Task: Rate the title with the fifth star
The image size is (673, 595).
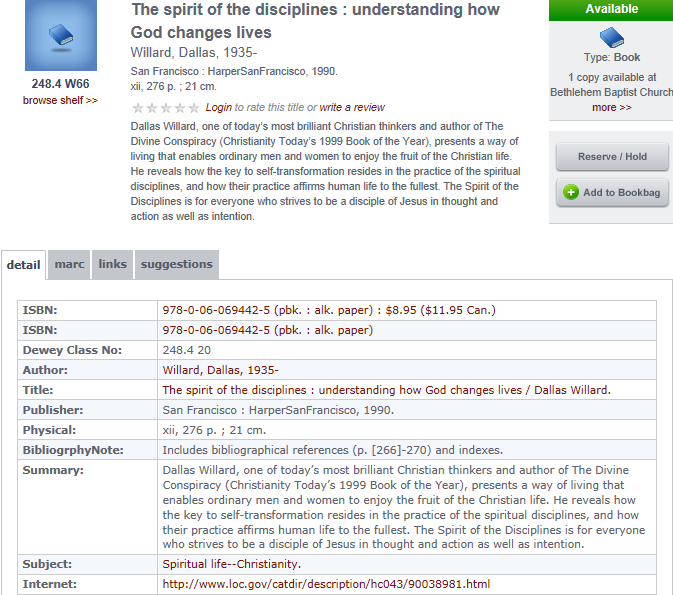Action: coord(194,107)
